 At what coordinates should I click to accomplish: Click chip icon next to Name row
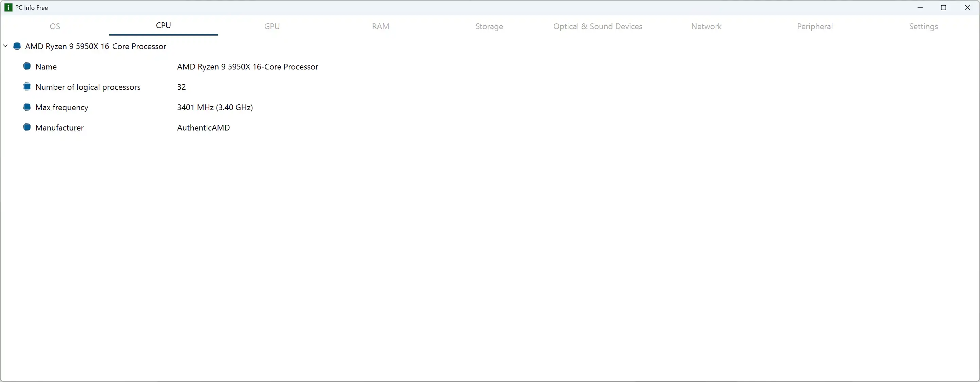coord(27,66)
